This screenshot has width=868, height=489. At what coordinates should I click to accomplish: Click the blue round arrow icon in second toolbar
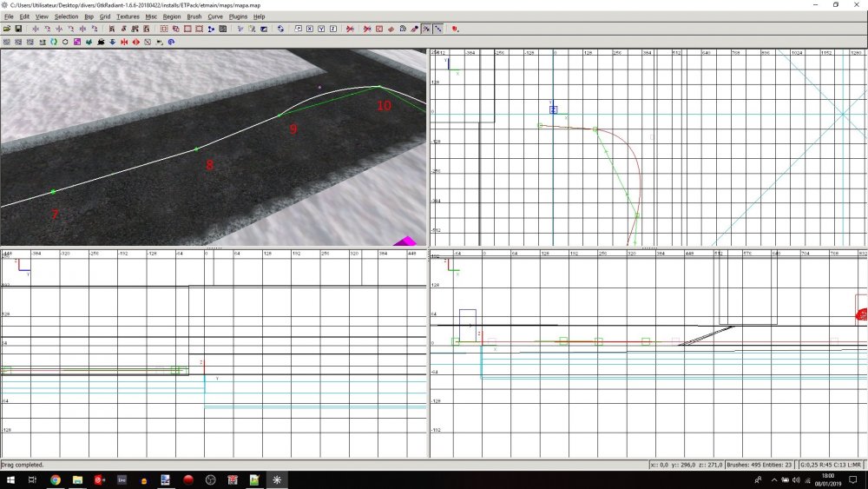[171, 42]
